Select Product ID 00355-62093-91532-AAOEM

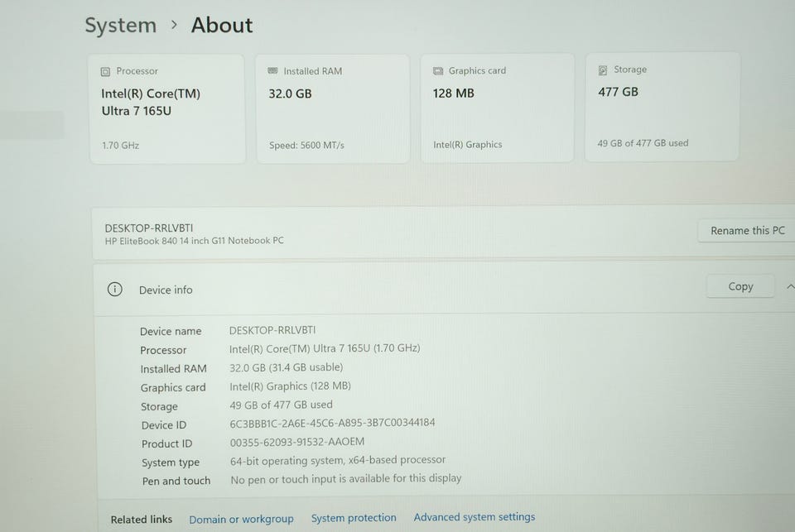click(x=297, y=442)
